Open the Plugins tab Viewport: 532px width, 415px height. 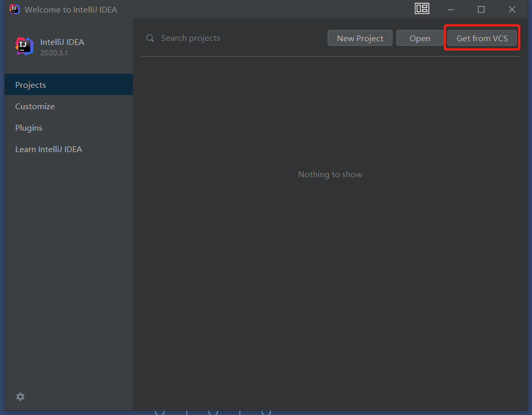pos(69,128)
